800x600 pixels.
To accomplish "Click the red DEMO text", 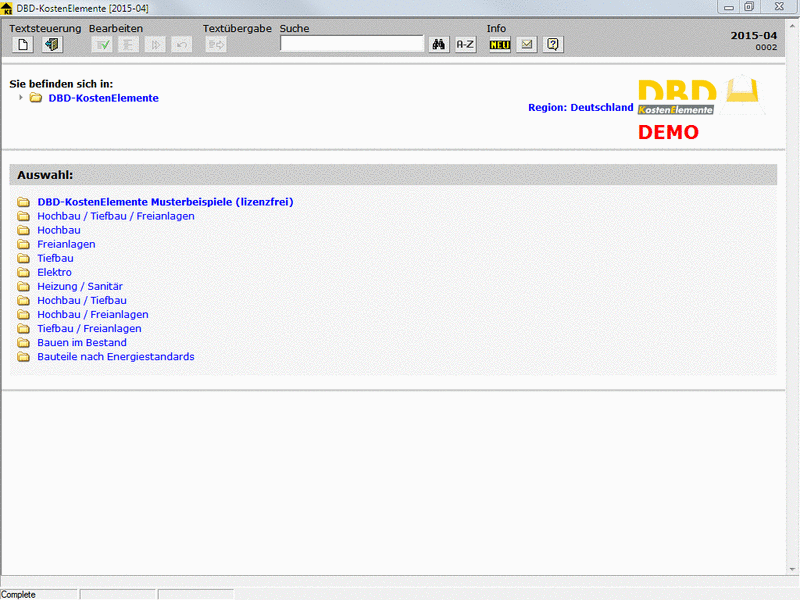I will tap(668, 133).
